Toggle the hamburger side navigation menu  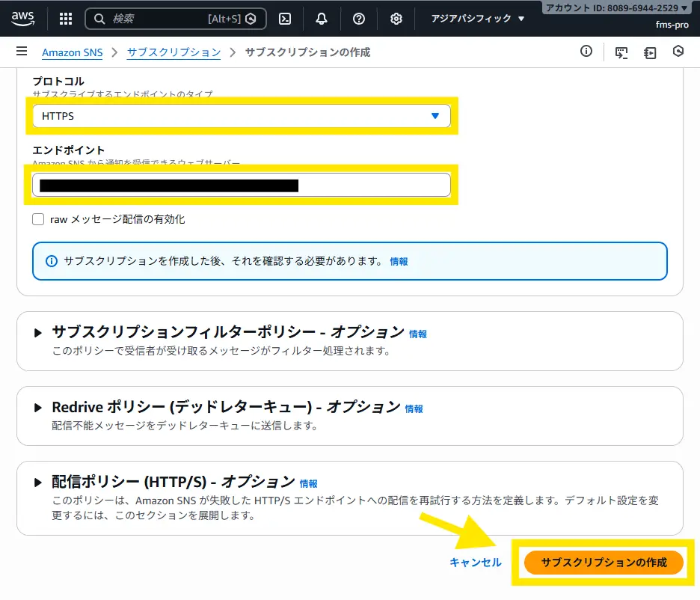click(x=22, y=52)
